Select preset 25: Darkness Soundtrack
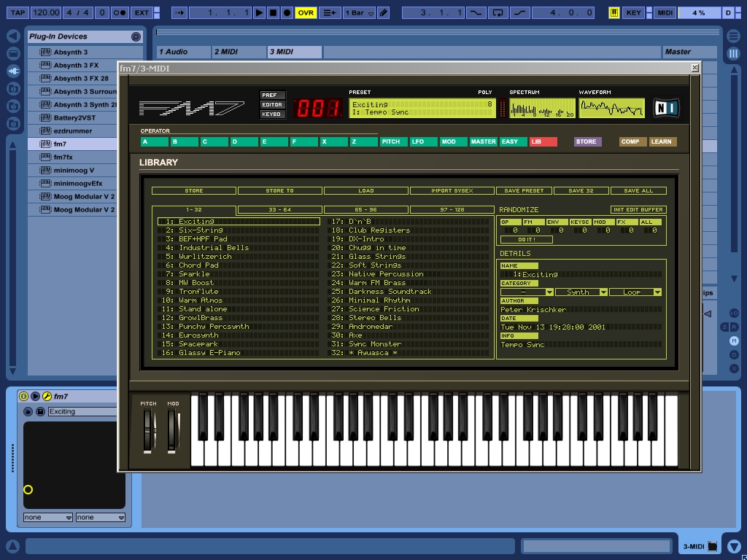Image resolution: width=747 pixels, height=560 pixels. 409,292
